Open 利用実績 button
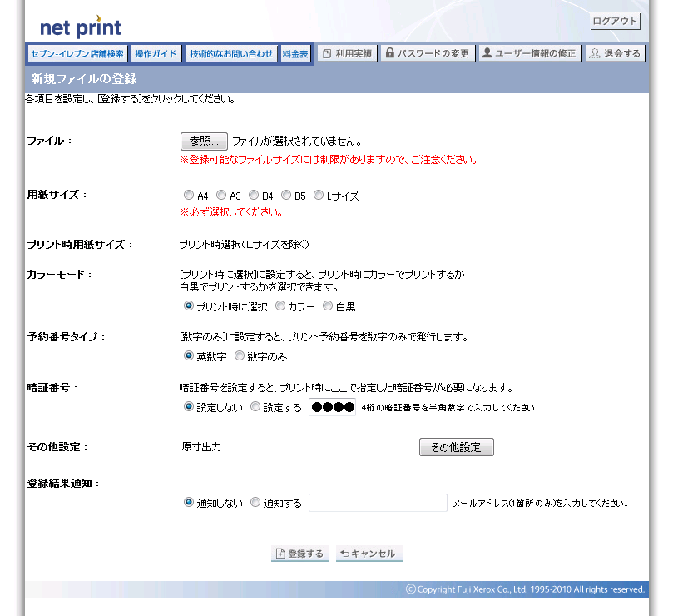 point(347,54)
